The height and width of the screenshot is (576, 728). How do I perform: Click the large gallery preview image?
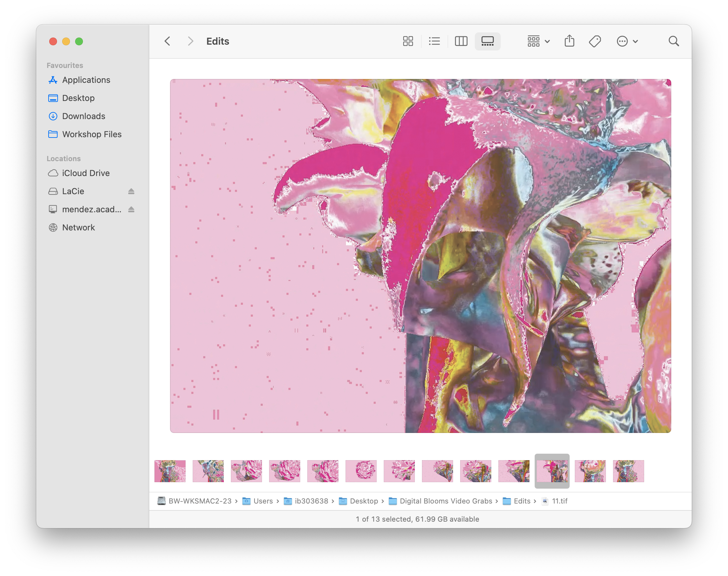click(x=421, y=256)
